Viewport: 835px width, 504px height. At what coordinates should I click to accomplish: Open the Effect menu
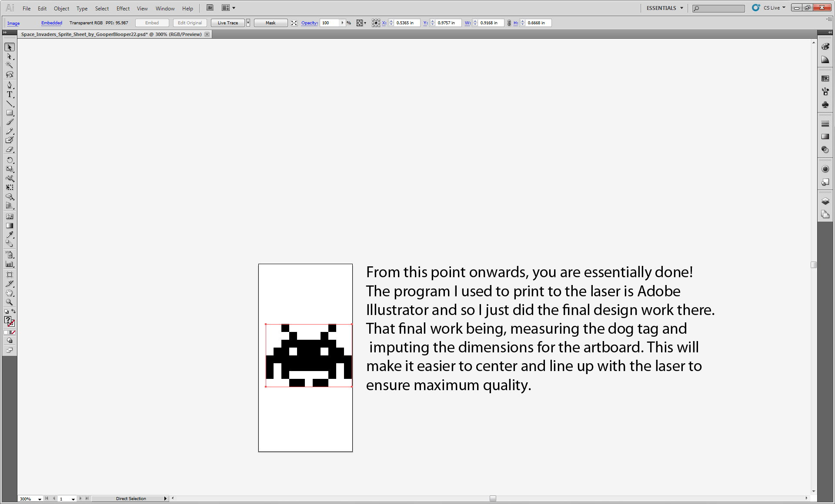(123, 8)
